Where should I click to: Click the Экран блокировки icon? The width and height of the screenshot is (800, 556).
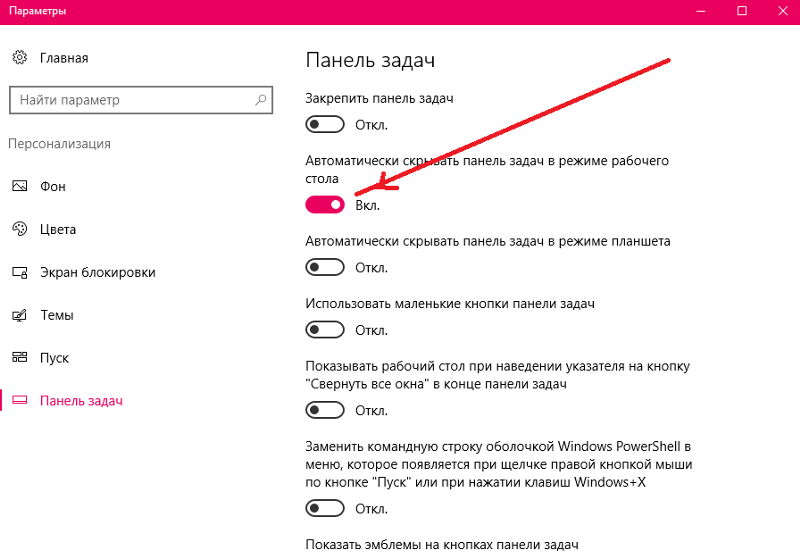(19, 272)
